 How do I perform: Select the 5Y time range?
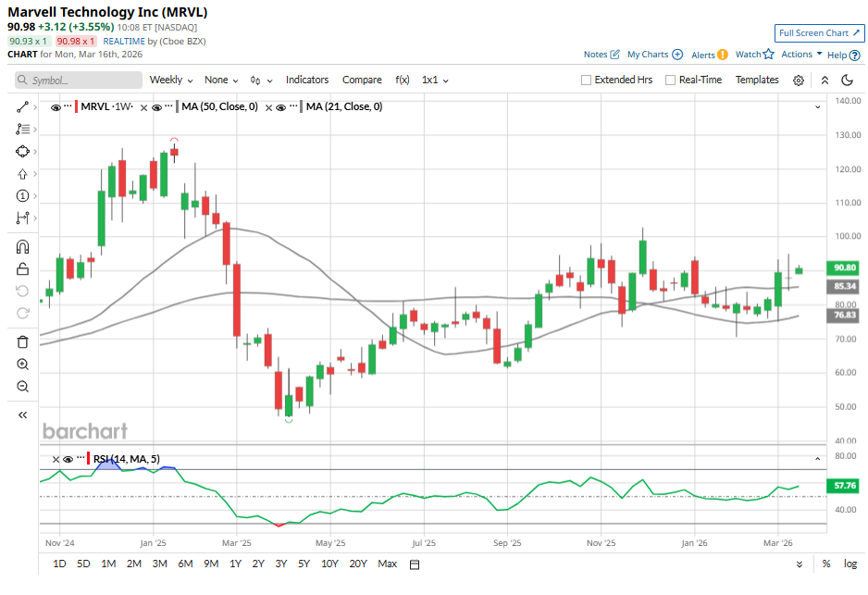coord(304,564)
